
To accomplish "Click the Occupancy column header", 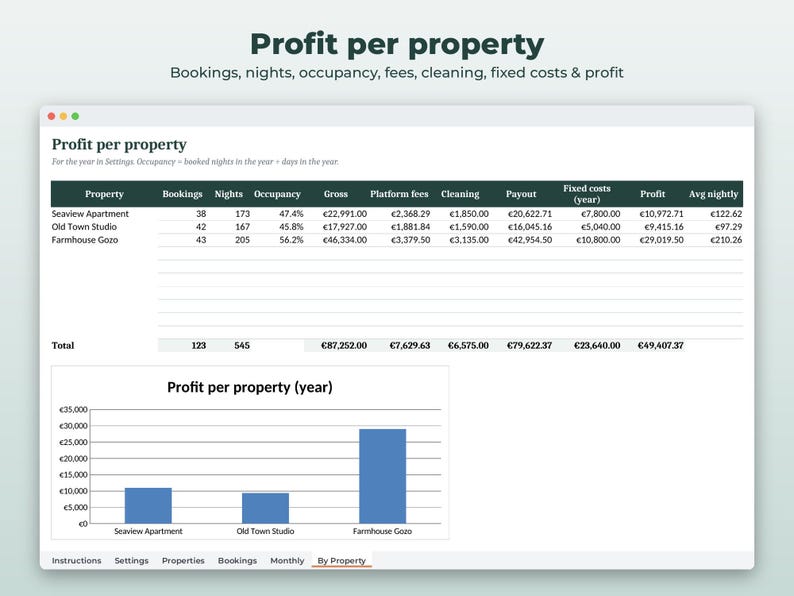I will point(277,194).
